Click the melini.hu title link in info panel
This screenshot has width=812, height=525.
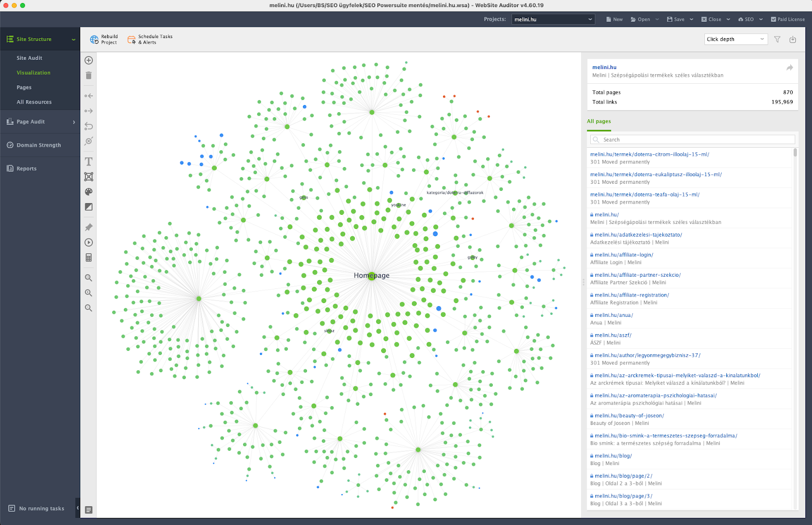[x=604, y=67]
